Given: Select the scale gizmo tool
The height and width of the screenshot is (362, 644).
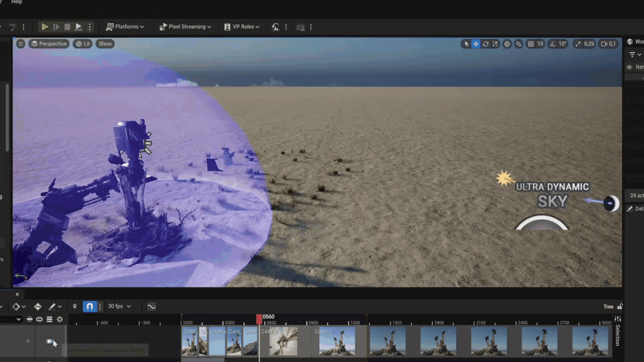Looking at the screenshot, I should [x=495, y=44].
